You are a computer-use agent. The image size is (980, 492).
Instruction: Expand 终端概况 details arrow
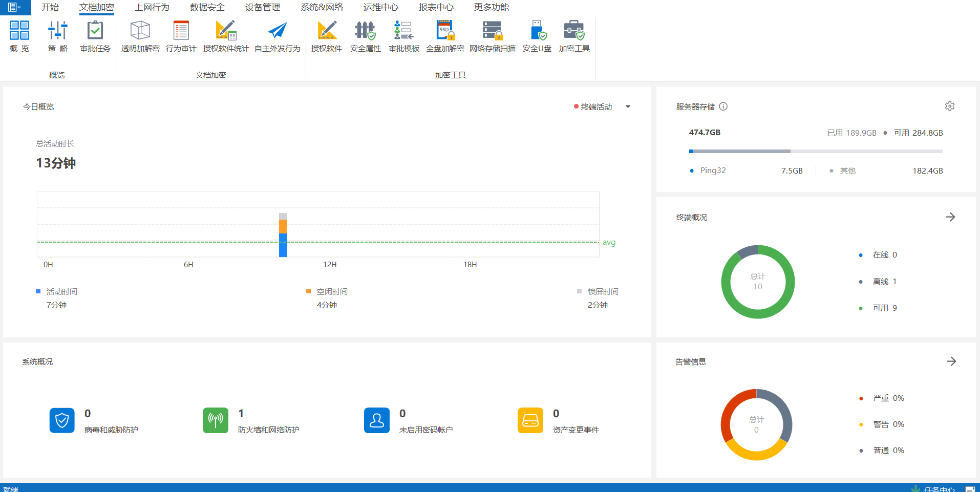pos(950,217)
